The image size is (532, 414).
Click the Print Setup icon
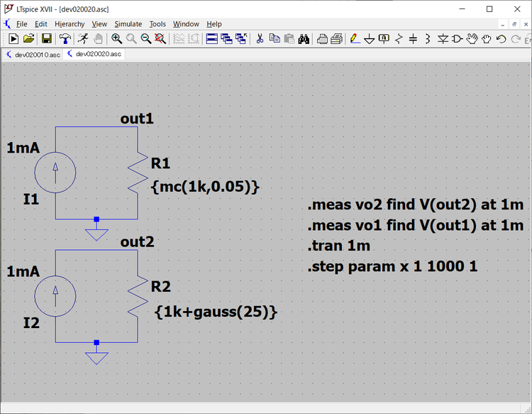(x=322, y=39)
